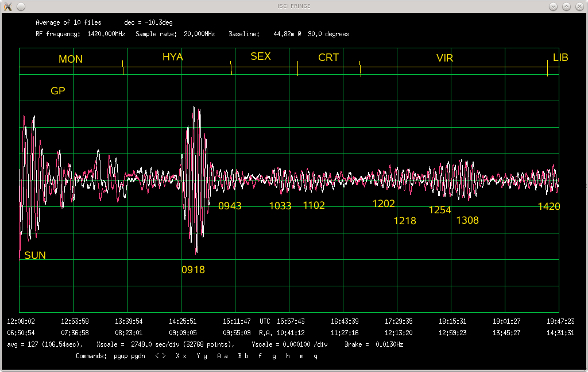Viewport: 588px width, 372px height.
Task: Close the ISCI FRINGE window
Action: point(579,6)
